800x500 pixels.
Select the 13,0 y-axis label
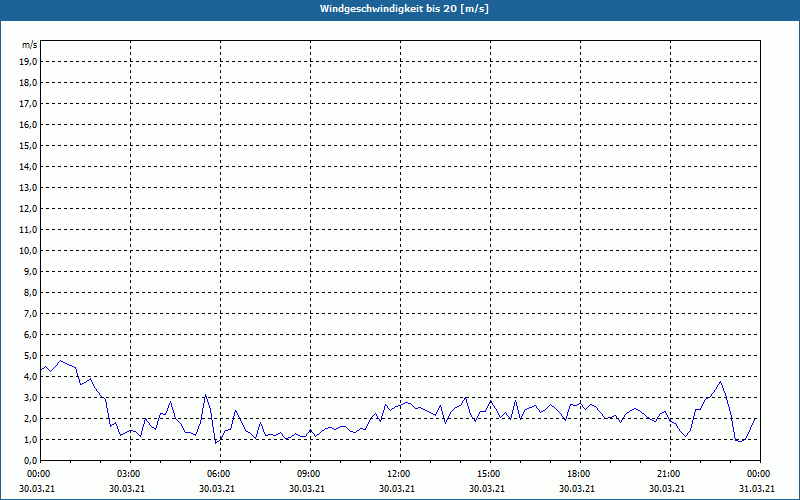(28, 187)
